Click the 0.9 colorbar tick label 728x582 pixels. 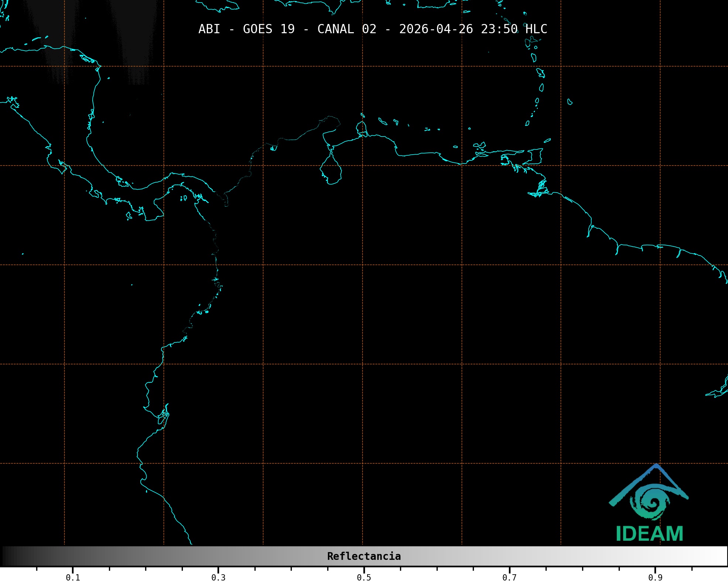655,578
